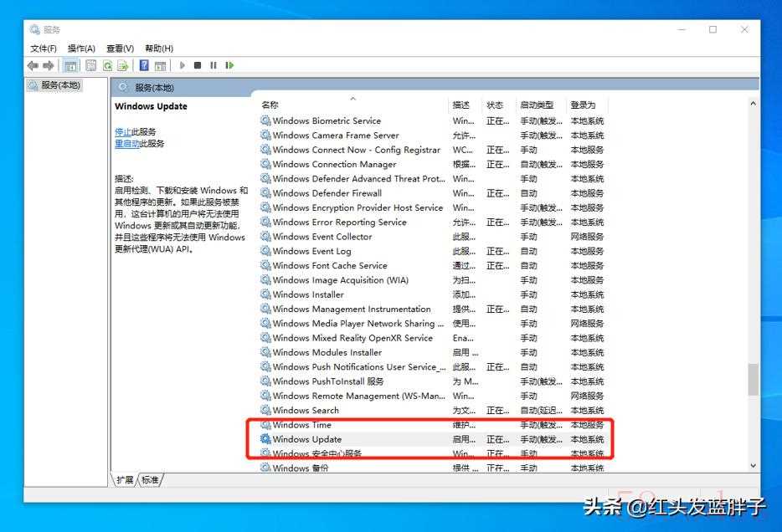Select Windows Error Reporting Service row
This screenshot has height=532, width=782.
point(432,223)
